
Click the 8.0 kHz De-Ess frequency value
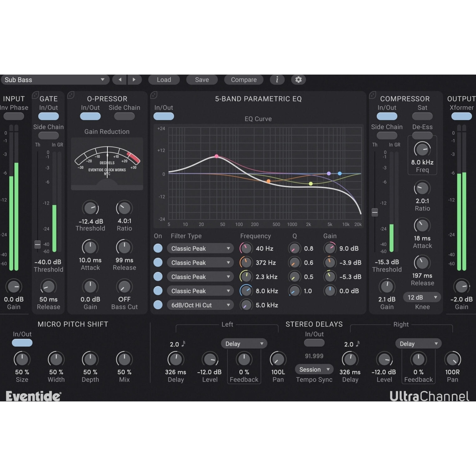tap(422, 162)
